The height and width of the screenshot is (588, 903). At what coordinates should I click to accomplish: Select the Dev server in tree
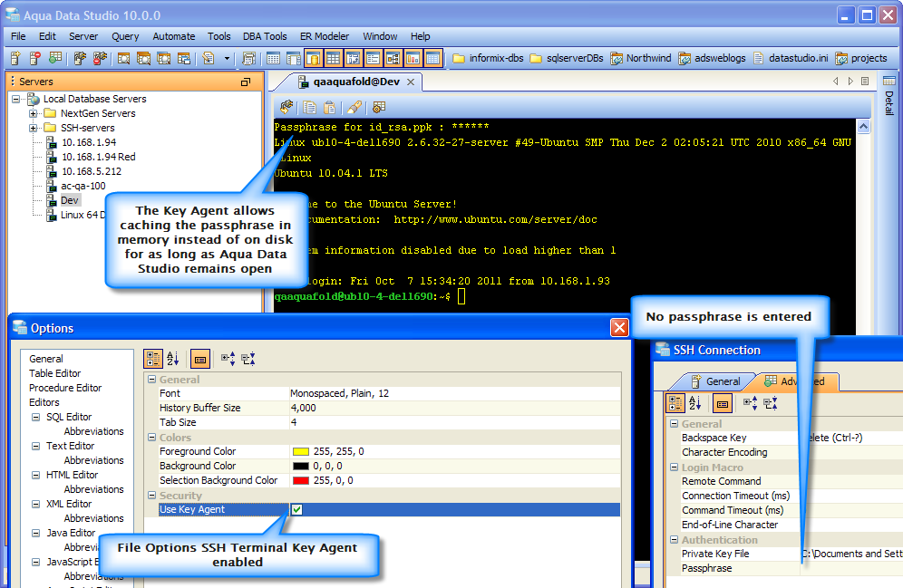pyautogui.click(x=70, y=200)
